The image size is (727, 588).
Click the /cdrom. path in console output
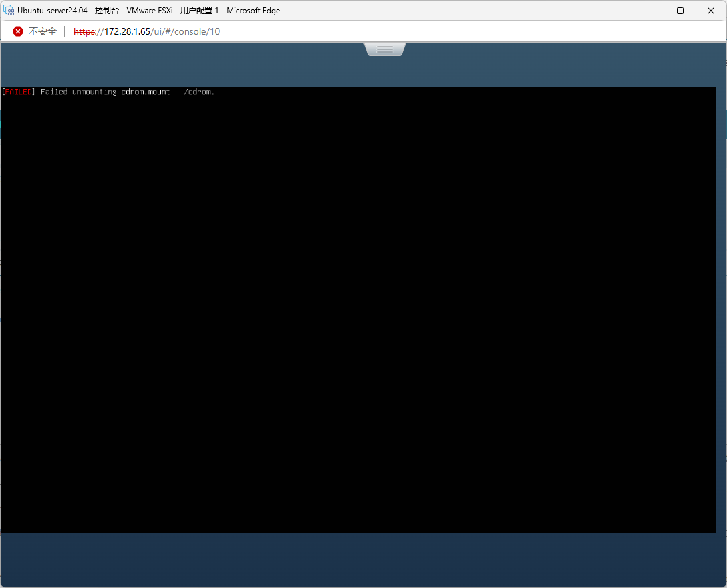coord(199,92)
